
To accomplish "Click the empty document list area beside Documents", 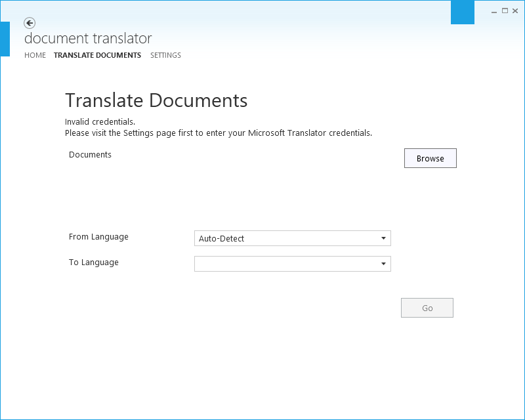I will click(262, 187).
